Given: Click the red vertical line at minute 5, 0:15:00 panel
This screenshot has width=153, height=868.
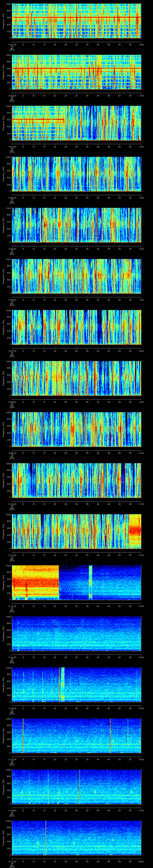Looking at the screenshot, I should click(23, 736).
